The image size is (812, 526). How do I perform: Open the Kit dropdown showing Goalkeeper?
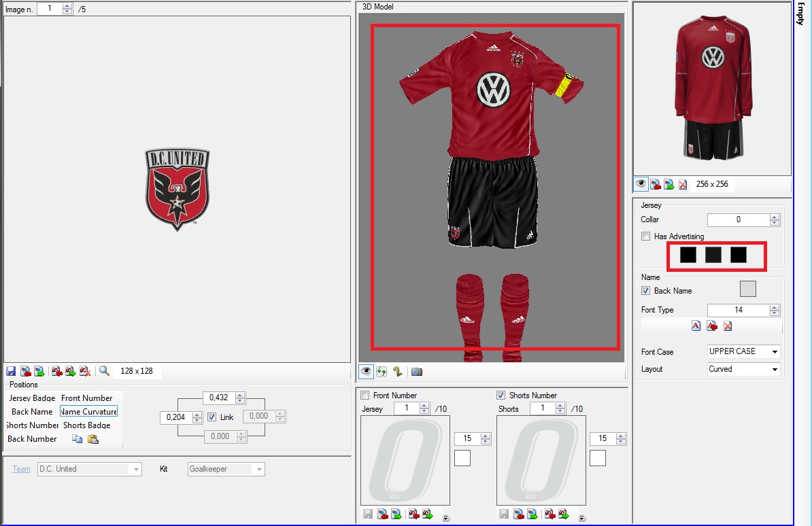(x=226, y=469)
